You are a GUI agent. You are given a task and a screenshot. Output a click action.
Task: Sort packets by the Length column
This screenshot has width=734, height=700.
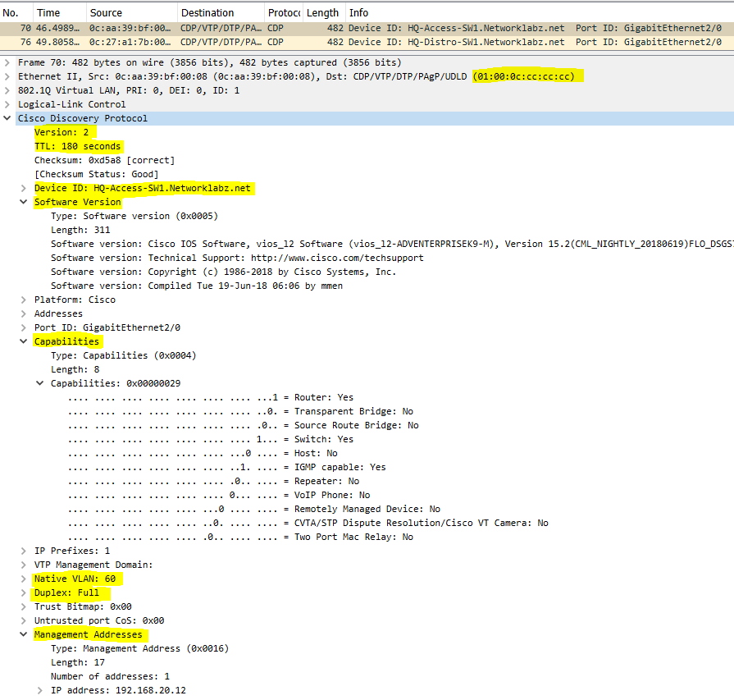[x=325, y=12]
